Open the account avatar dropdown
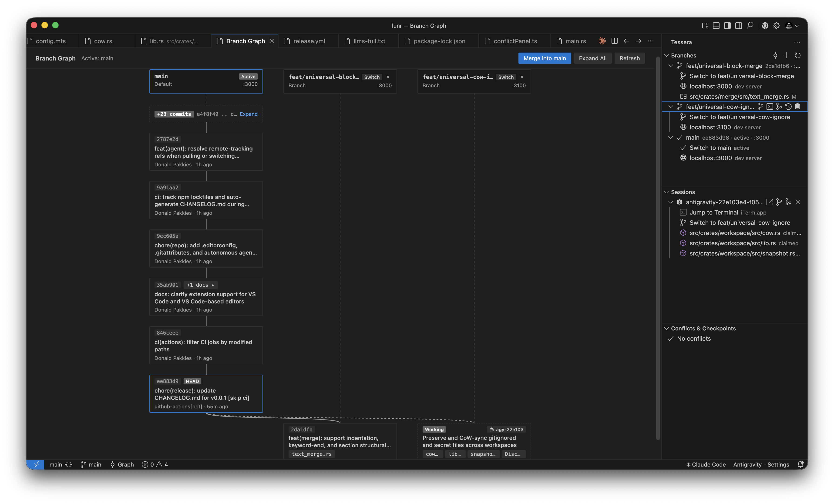The image size is (834, 504). [x=792, y=26]
